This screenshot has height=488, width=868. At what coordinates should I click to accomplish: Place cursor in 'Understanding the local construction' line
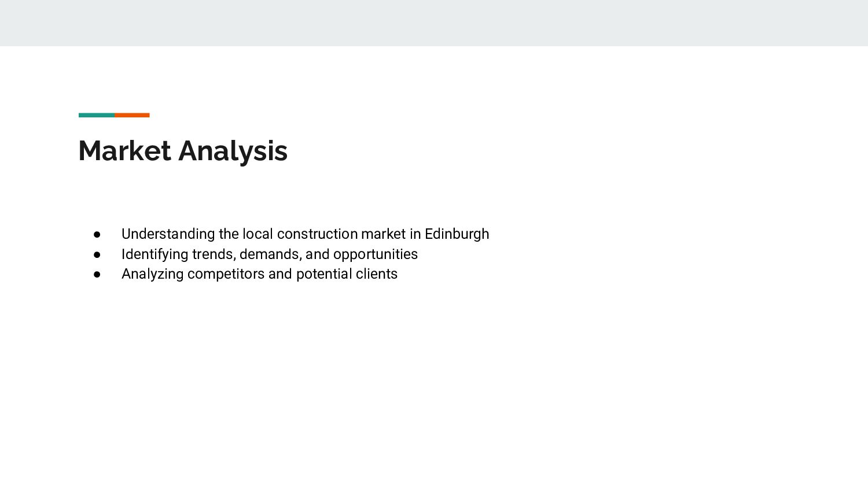click(305, 234)
